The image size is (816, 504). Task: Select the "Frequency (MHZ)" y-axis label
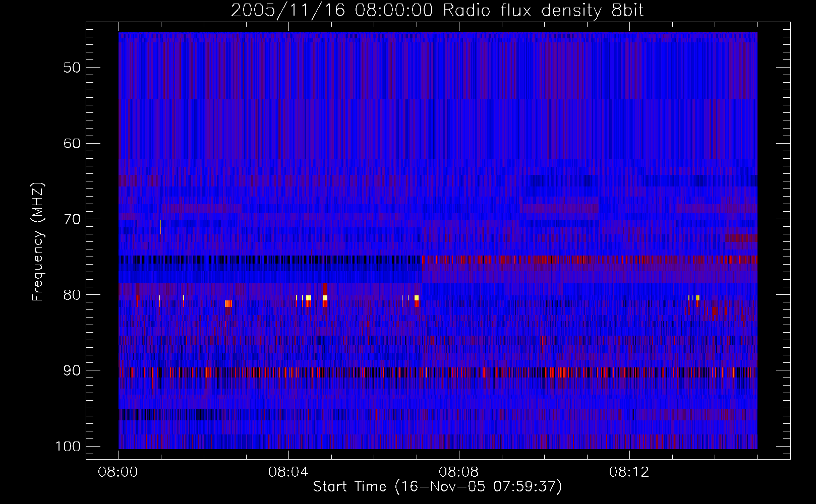coord(38,241)
